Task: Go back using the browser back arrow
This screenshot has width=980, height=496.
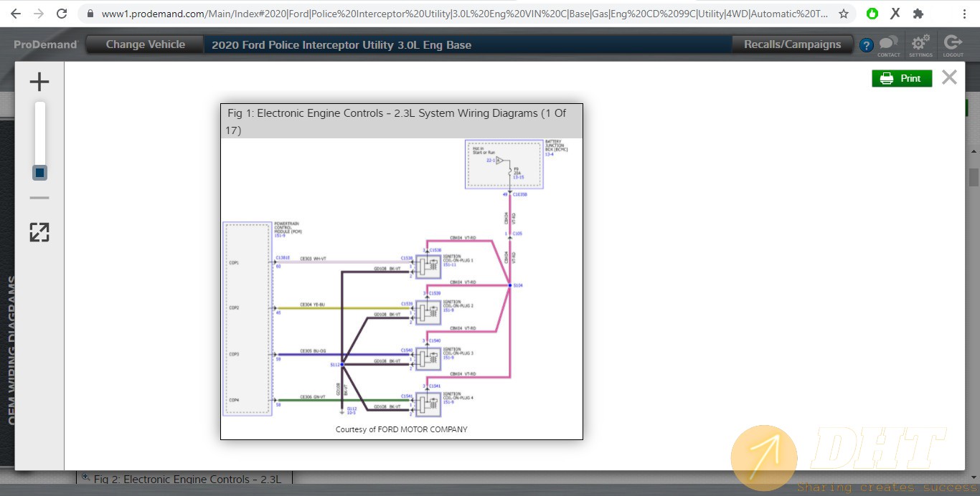Action: (15, 14)
